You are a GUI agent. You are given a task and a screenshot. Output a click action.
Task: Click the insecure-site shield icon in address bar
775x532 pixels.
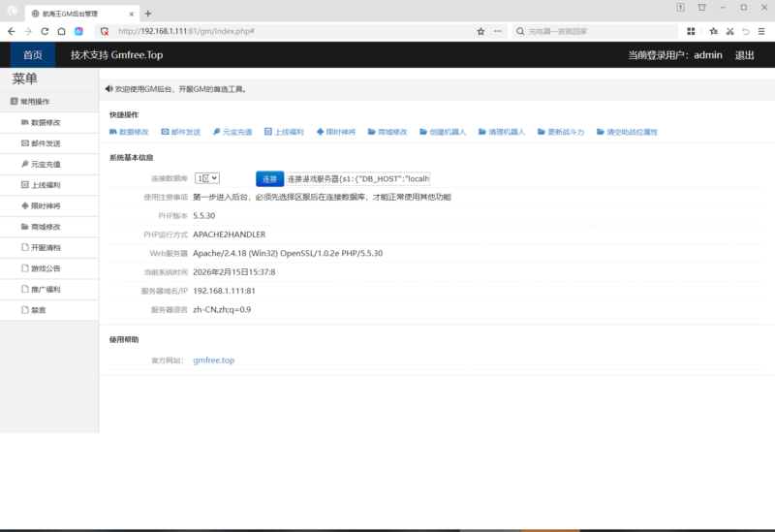[105, 31]
